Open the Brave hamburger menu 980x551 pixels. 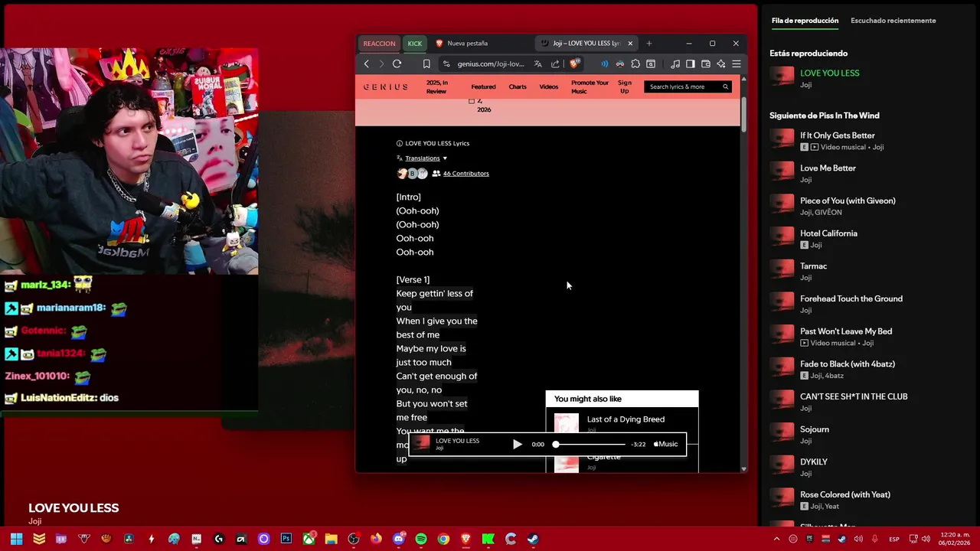coord(737,64)
